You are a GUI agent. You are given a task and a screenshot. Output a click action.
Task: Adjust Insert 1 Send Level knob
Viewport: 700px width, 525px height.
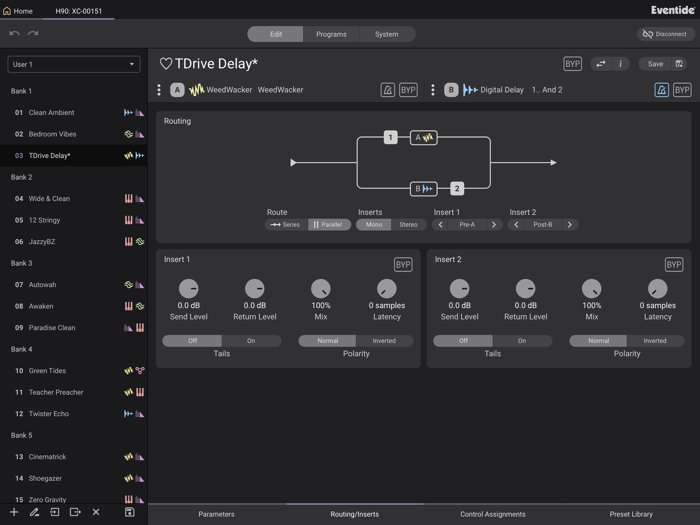188,289
